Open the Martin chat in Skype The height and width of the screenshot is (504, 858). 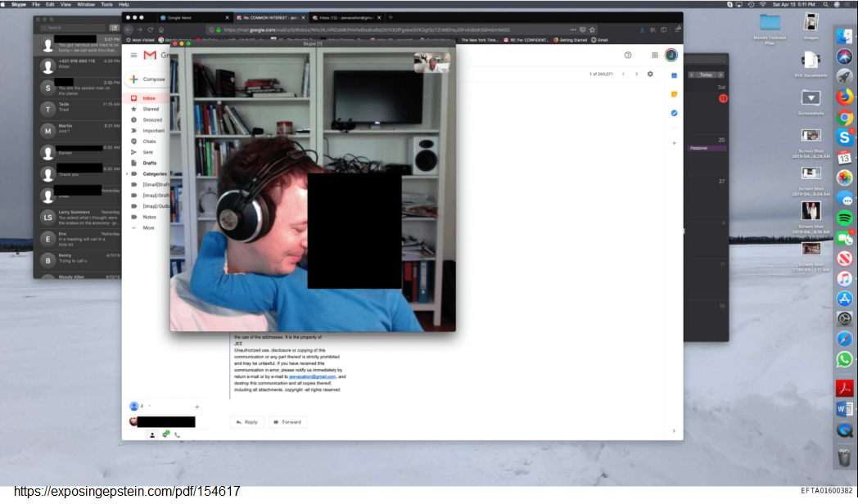[77, 131]
